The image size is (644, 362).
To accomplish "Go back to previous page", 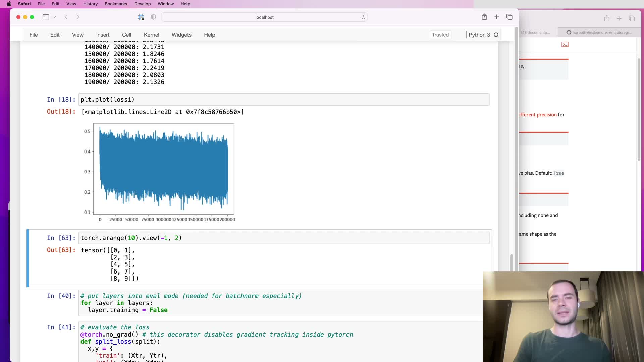I will click(x=66, y=17).
